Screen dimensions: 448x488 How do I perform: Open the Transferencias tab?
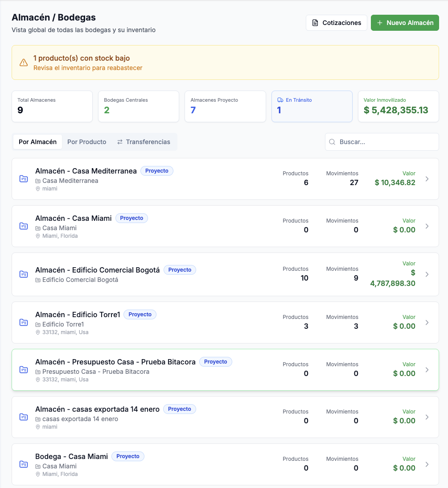(144, 142)
